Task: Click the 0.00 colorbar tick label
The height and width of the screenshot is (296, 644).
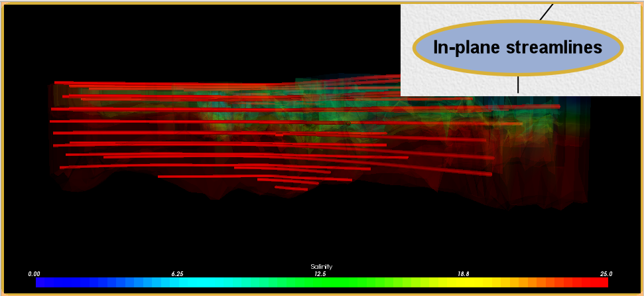Action: pyautogui.click(x=34, y=273)
